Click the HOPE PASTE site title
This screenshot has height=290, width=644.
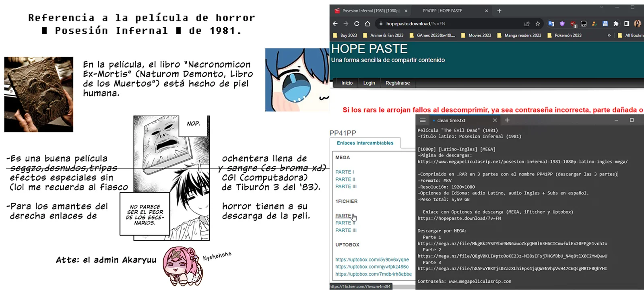click(369, 49)
